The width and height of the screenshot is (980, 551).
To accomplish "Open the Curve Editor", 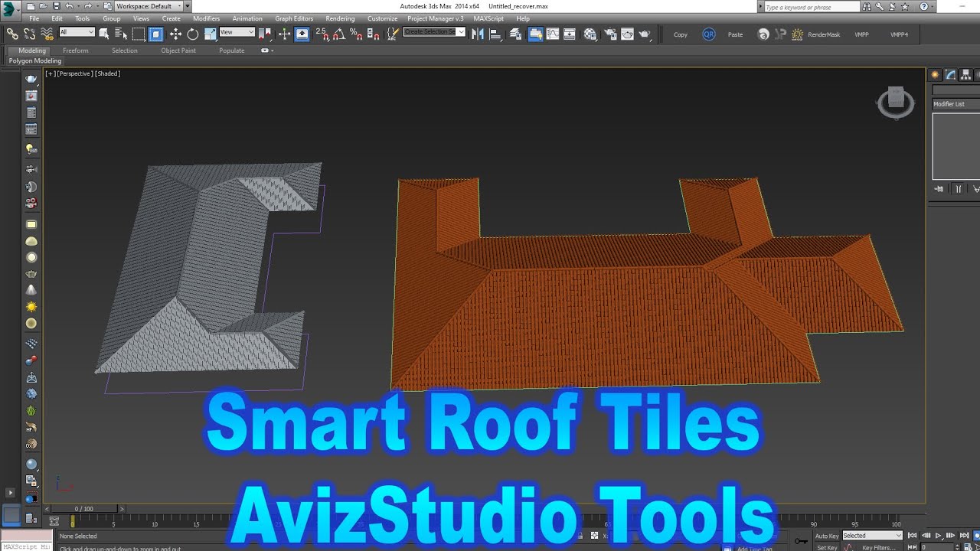I will [553, 34].
